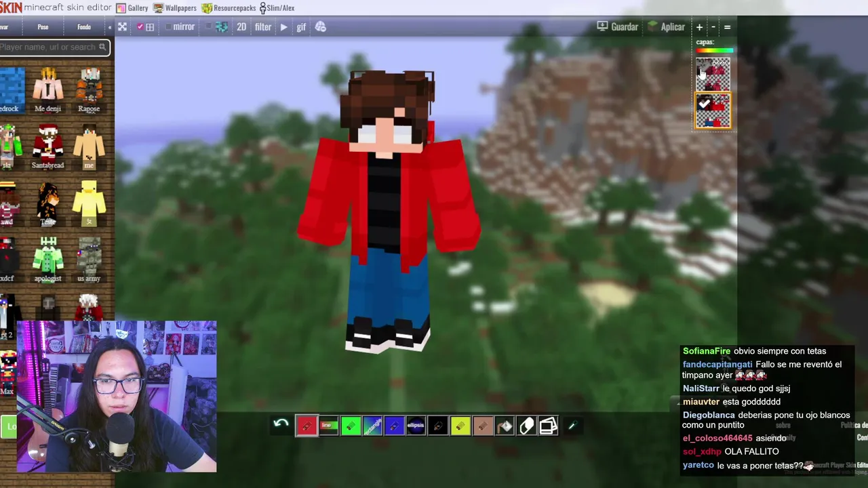The height and width of the screenshot is (488, 868).
Task: Select the red pencil tool
Action: point(307,426)
